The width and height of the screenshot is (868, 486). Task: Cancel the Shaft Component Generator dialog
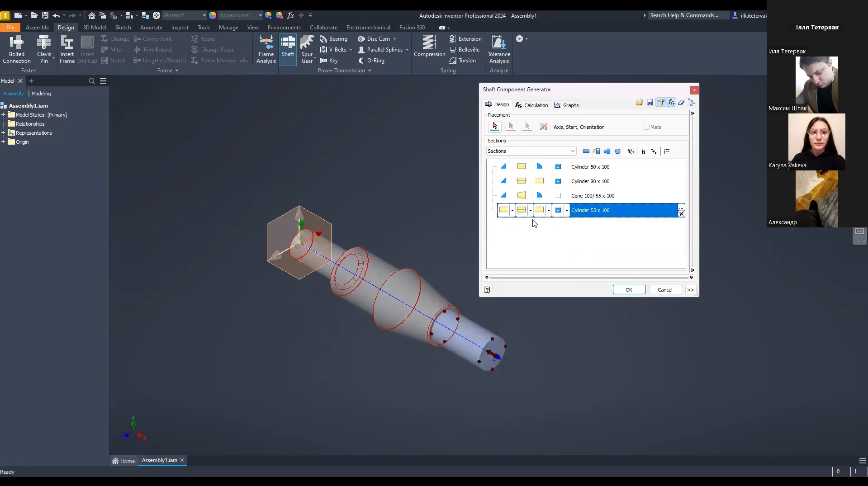coord(664,290)
